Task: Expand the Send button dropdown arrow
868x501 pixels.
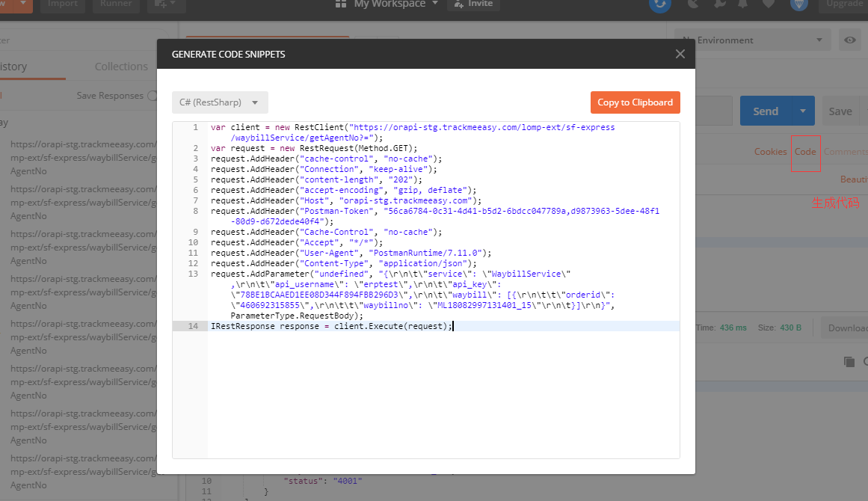Action: coord(803,111)
